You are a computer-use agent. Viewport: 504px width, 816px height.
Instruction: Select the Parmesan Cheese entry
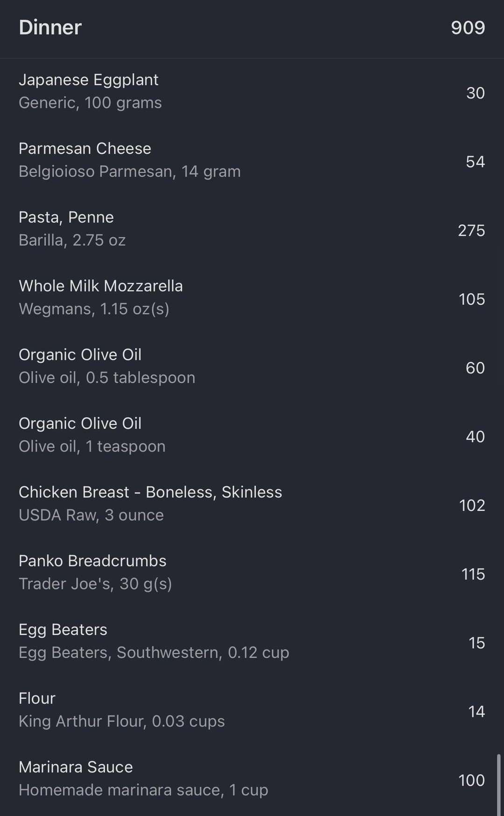point(85,148)
